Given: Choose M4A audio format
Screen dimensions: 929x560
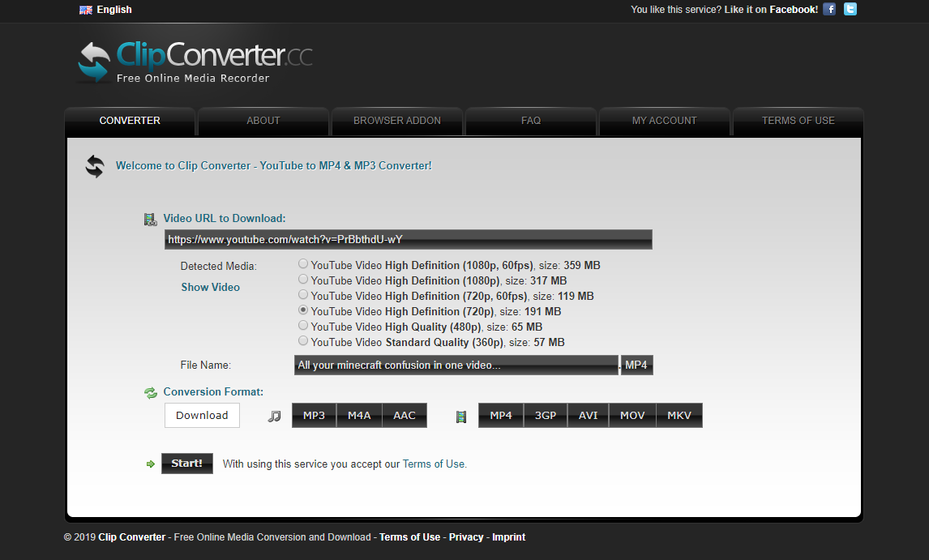Looking at the screenshot, I should [x=359, y=416].
